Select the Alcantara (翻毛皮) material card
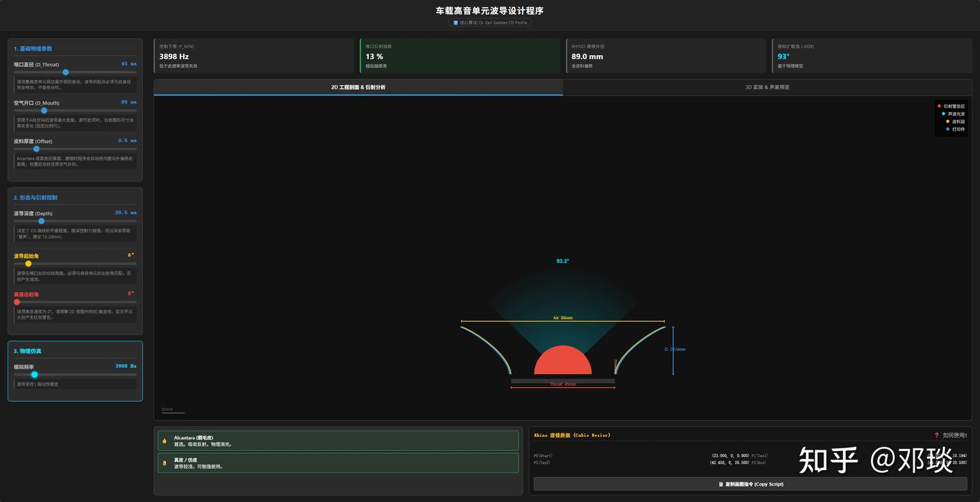This screenshot has height=502, width=980. [338, 441]
